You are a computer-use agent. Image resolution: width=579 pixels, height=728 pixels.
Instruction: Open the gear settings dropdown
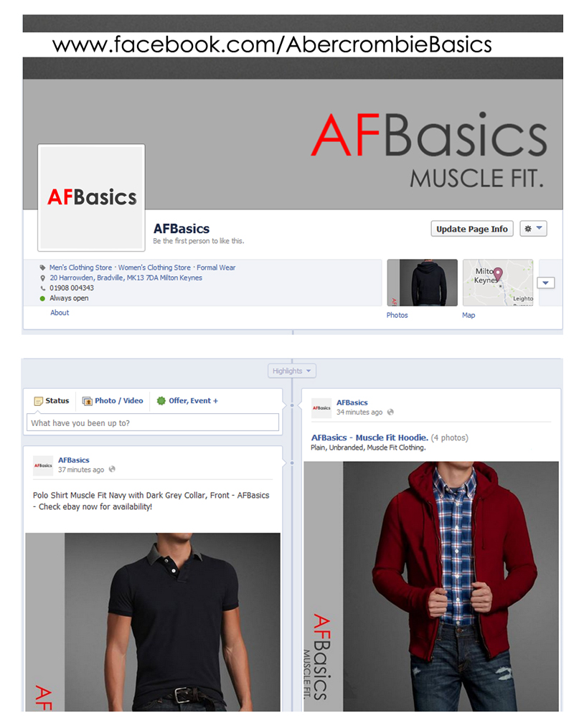pos(533,228)
